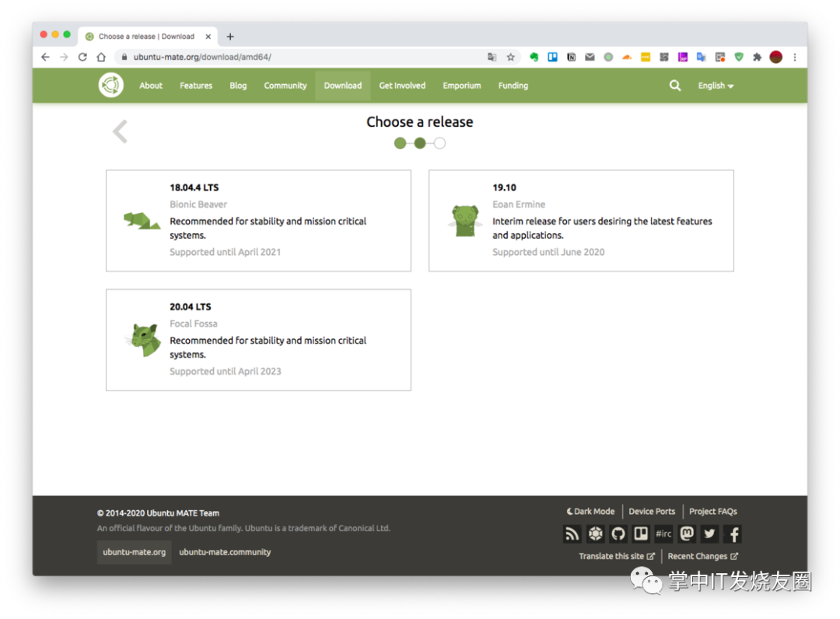Bookmark this page with the star icon
The width and height of the screenshot is (840, 619).
coord(510,57)
